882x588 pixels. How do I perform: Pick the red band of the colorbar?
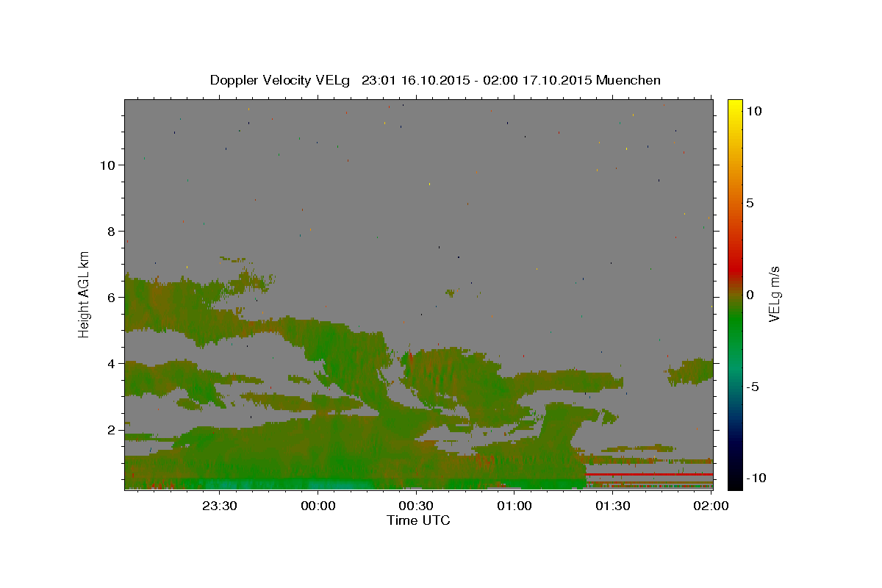pos(734,268)
